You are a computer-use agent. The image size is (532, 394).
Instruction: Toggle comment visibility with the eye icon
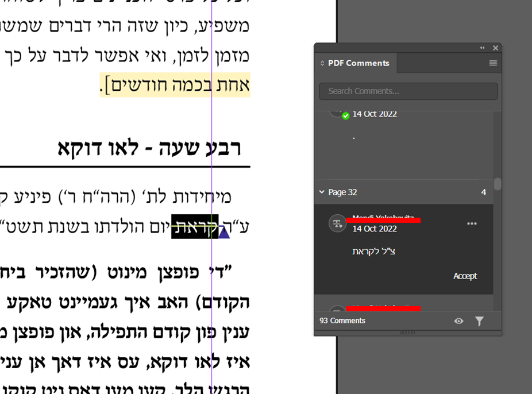(x=458, y=320)
